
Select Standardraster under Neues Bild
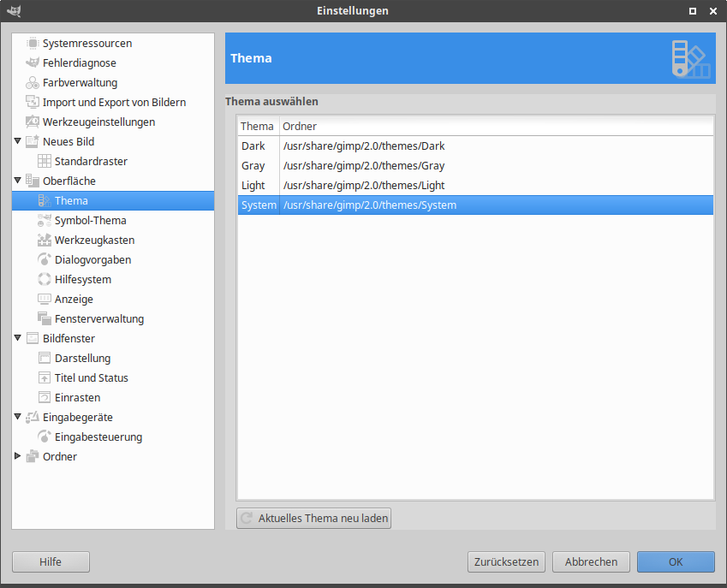pyautogui.click(x=91, y=161)
